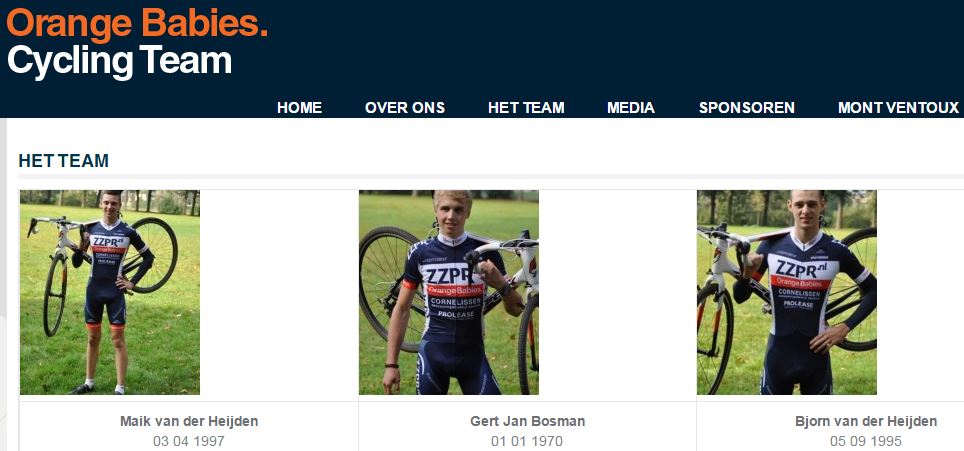This screenshot has height=451, width=964.
Task: Click Bjorn van der Heijden's photo
Action: (787, 292)
